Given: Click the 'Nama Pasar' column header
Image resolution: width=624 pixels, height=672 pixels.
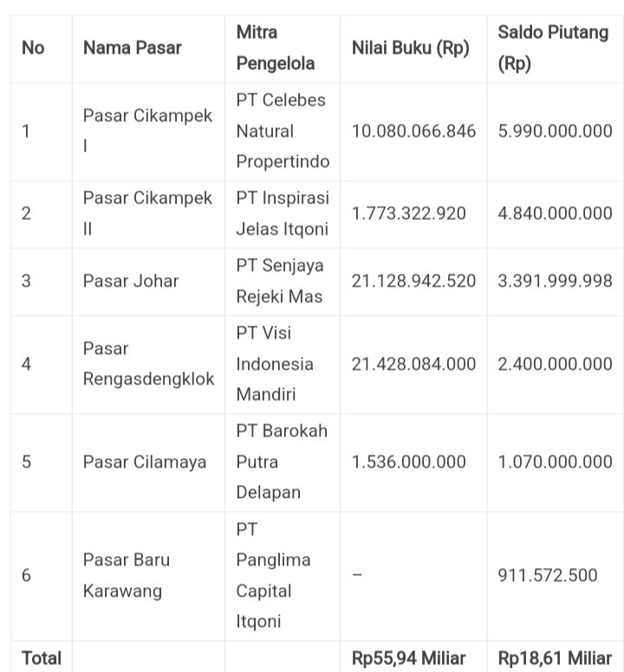Looking at the screenshot, I should [x=132, y=48].
